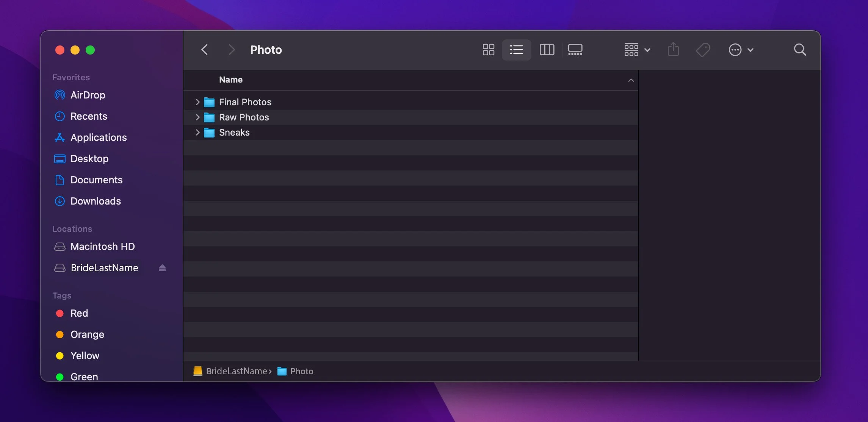The height and width of the screenshot is (422, 868).
Task: Expand the Sneaks folder
Action: [197, 132]
